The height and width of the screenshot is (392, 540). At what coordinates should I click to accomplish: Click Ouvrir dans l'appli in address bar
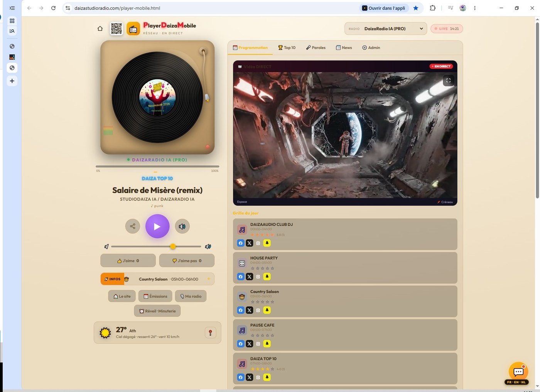383,8
